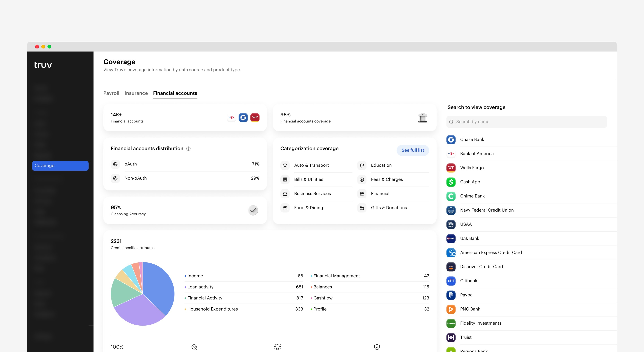The height and width of the screenshot is (352, 644).
Task: Click the info icon beside Financial accounts distribution
Action: (188, 148)
